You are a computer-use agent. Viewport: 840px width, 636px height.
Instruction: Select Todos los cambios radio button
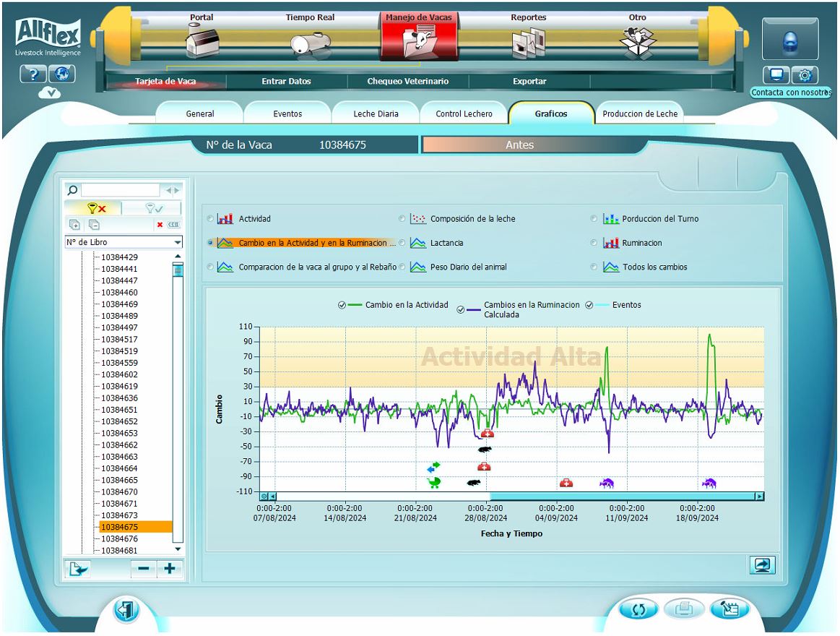594,267
